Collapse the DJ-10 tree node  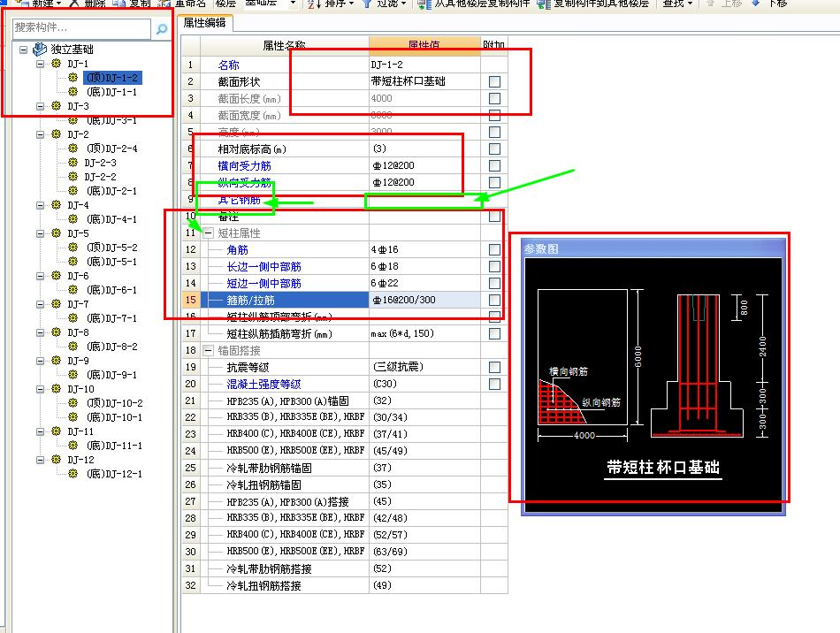click(x=40, y=389)
